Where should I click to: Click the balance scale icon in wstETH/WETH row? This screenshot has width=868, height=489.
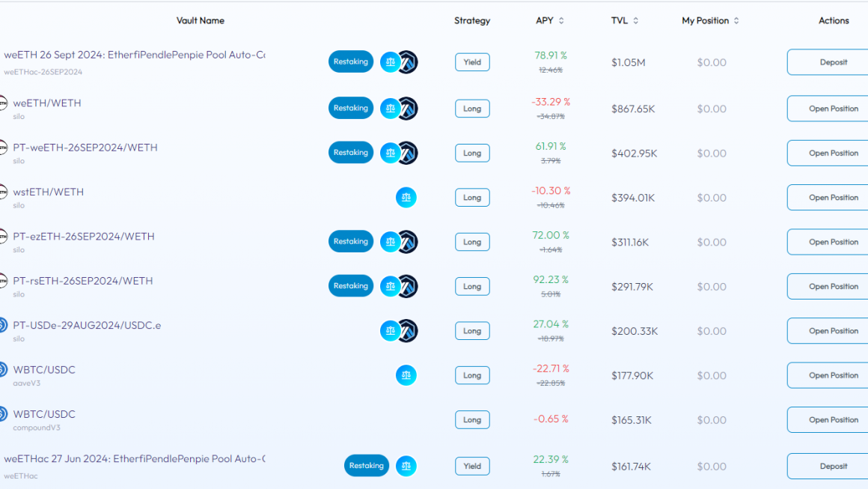pyautogui.click(x=406, y=197)
